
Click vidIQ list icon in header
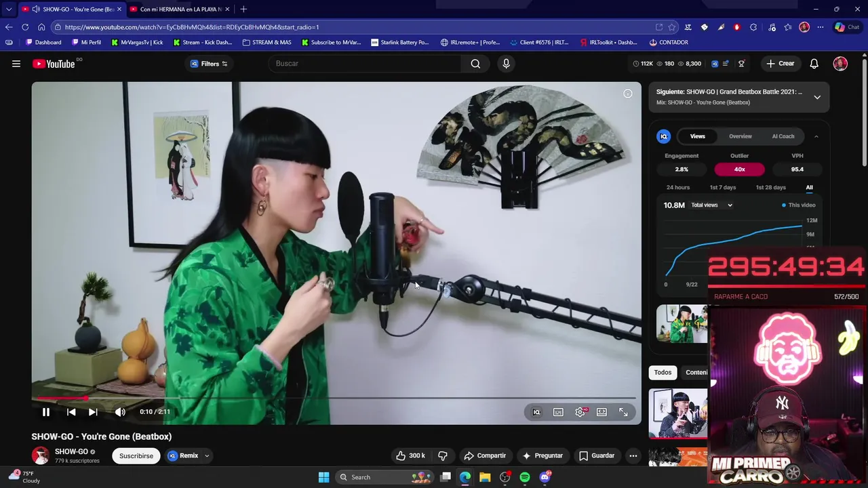click(x=726, y=64)
